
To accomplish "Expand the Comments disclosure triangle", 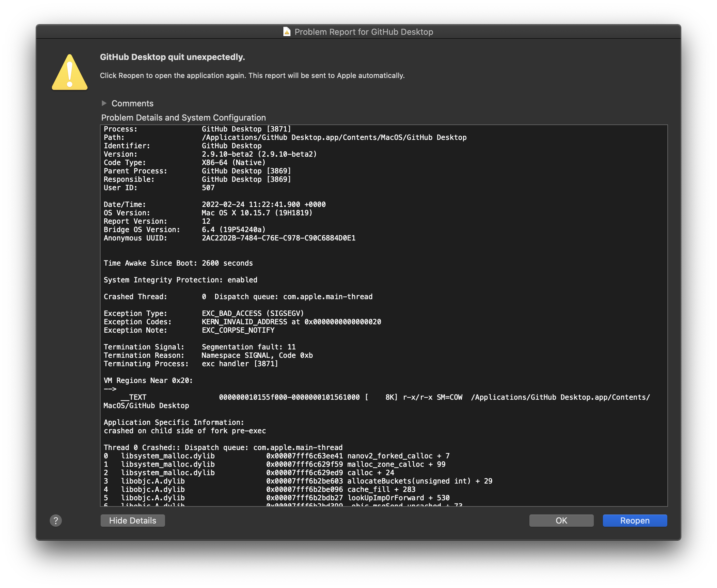I will click(x=104, y=103).
